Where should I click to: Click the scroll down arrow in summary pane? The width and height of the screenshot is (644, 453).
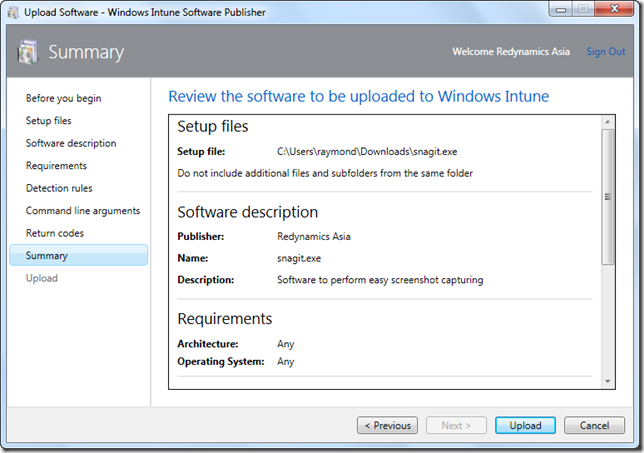pos(607,382)
